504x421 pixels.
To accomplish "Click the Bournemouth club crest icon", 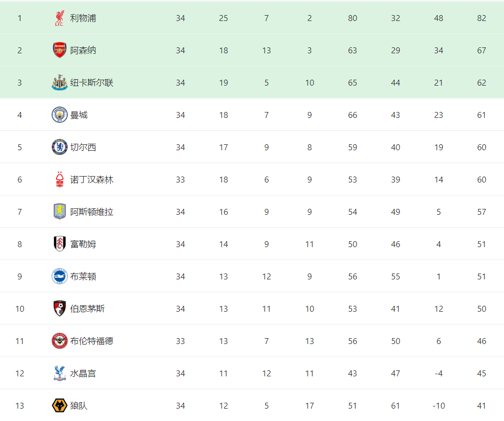I will pyautogui.click(x=60, y=309).
